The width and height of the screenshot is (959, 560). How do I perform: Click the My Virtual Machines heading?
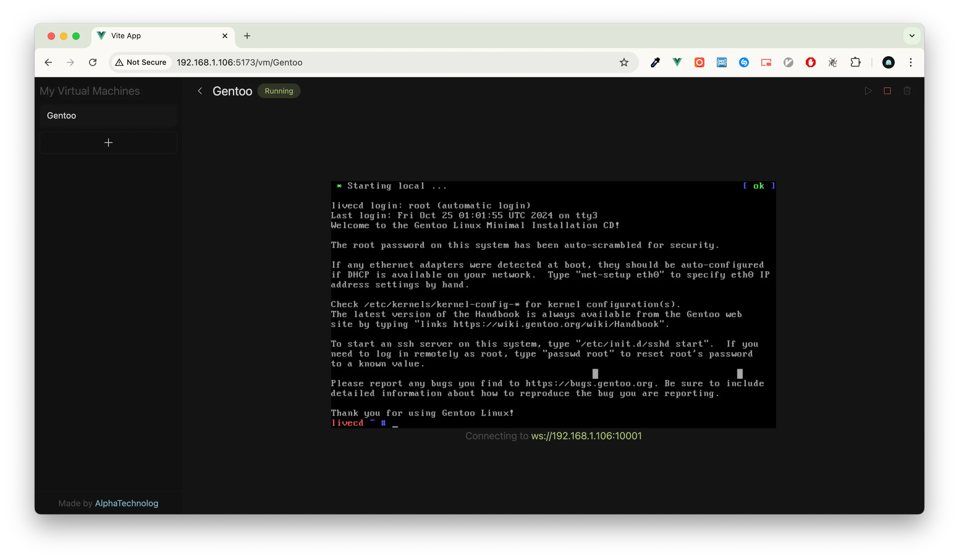pos(90,91)
